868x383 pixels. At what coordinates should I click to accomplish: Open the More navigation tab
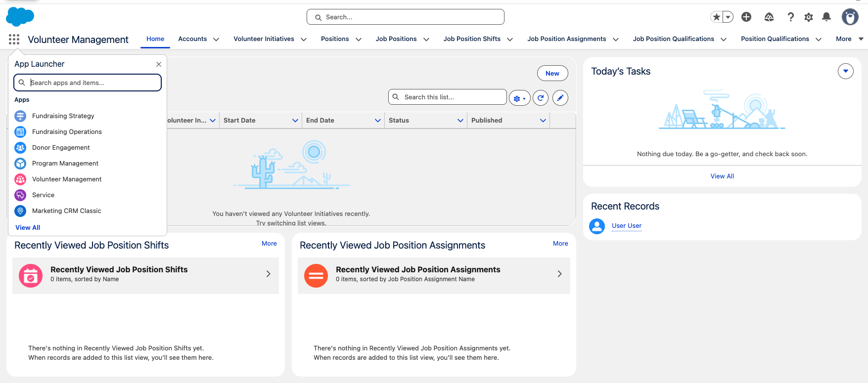(x=848, y=39)
